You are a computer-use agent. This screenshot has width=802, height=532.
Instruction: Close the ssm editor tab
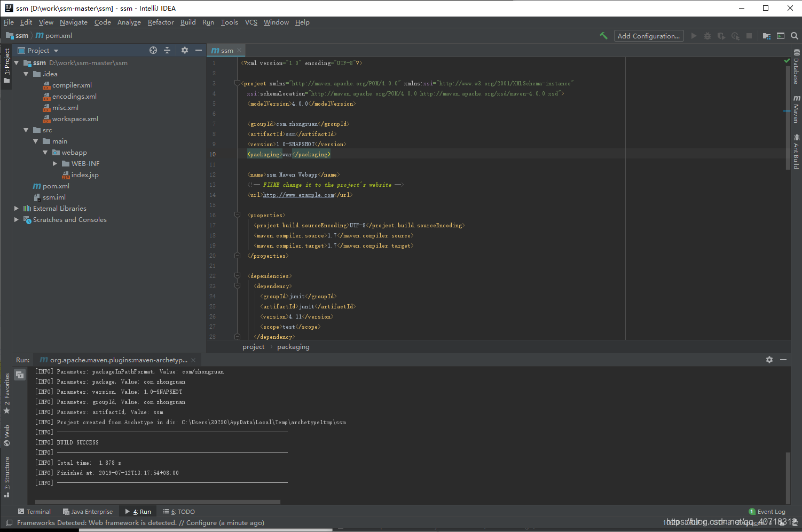click(x=239, y=50)
